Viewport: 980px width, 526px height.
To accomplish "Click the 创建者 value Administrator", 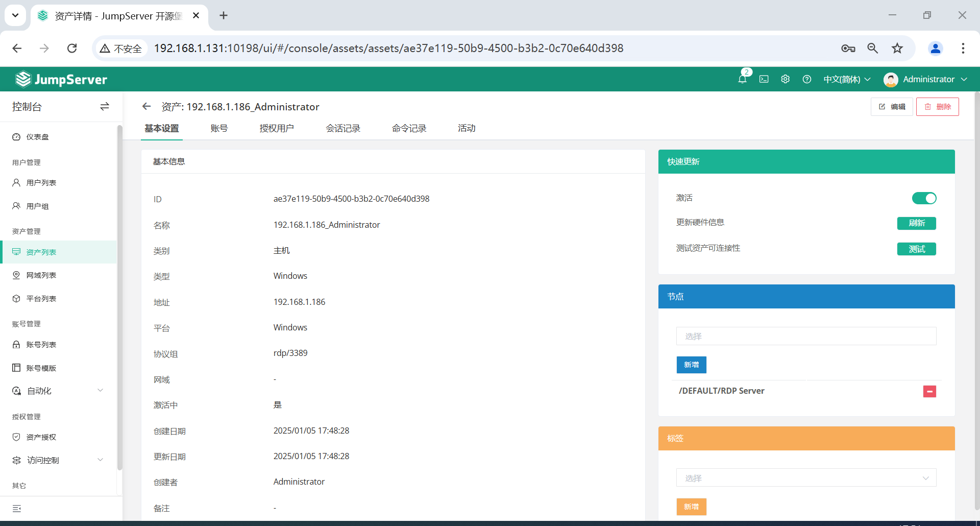I will [x=299, y=482].
